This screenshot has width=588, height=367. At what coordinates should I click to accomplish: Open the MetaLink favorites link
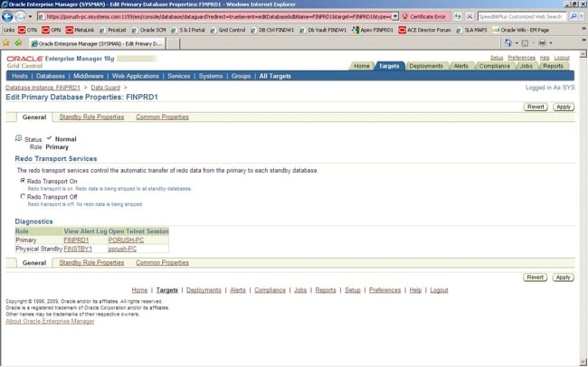click(80, 30)
